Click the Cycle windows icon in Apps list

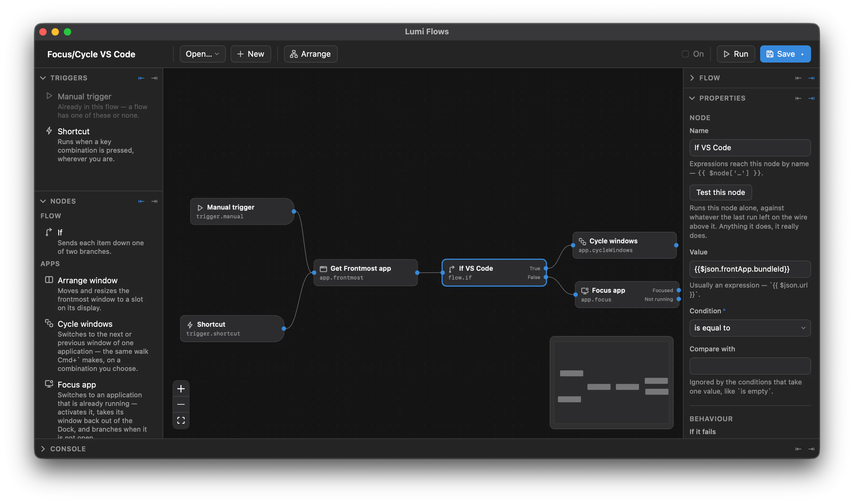pos(49,323)
